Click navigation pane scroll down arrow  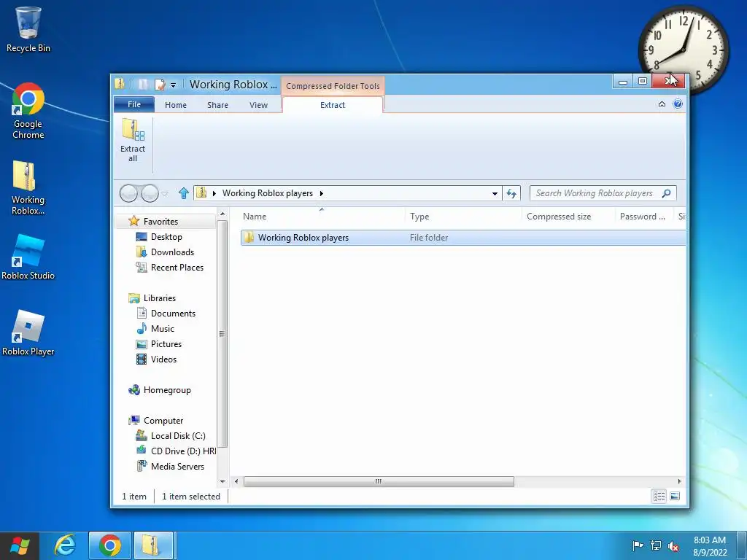[222, 481]
